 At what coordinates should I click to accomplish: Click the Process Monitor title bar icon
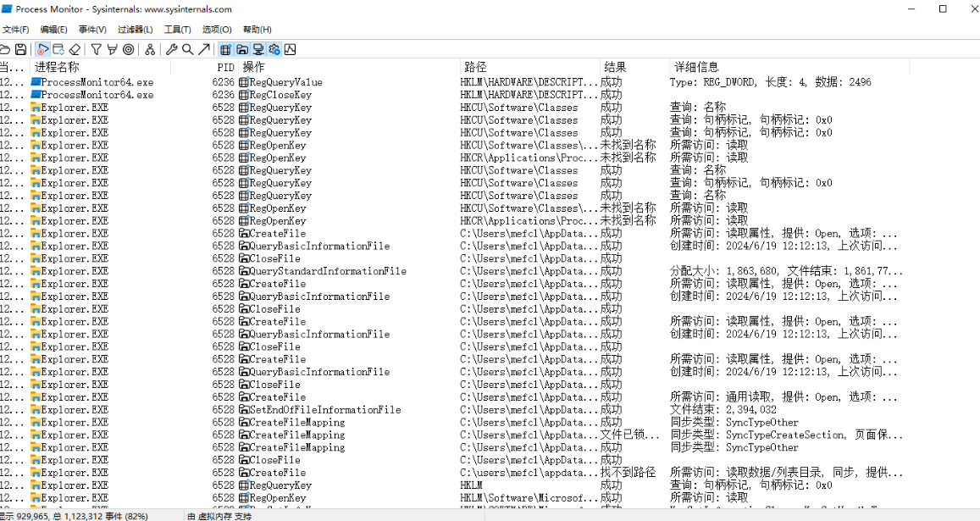(7, 8)
